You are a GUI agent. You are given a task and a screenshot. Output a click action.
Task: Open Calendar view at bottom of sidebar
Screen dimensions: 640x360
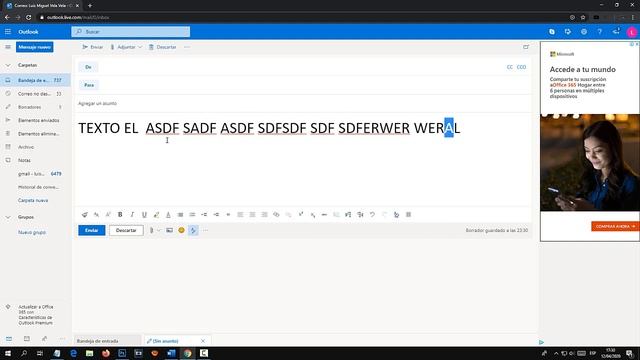(x=27, y=339)
